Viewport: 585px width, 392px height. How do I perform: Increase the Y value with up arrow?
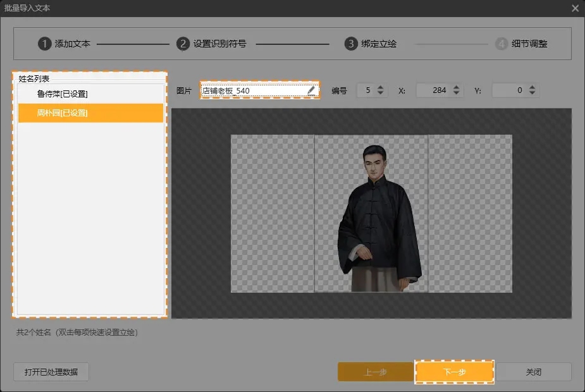pyautogui.click(x=532, y=87)
